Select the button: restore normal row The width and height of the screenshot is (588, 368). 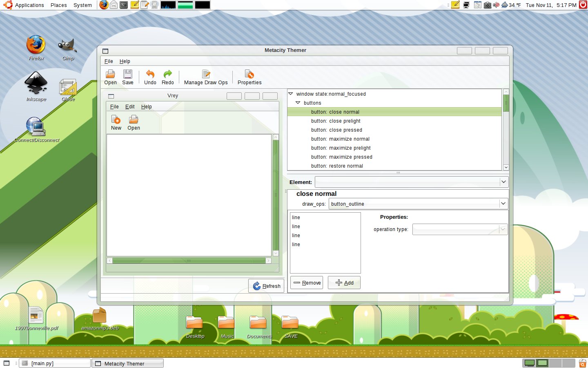pos(394,166)
